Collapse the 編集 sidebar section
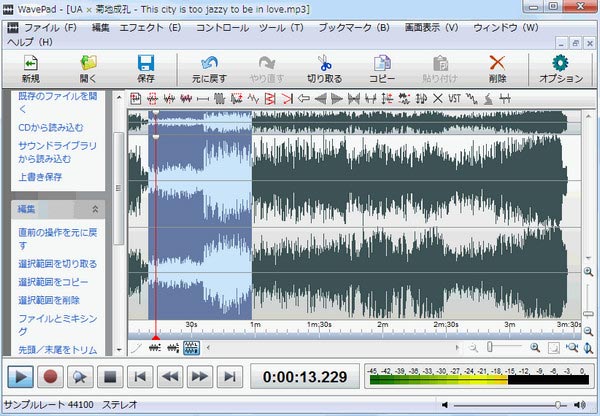 [95, 209]
